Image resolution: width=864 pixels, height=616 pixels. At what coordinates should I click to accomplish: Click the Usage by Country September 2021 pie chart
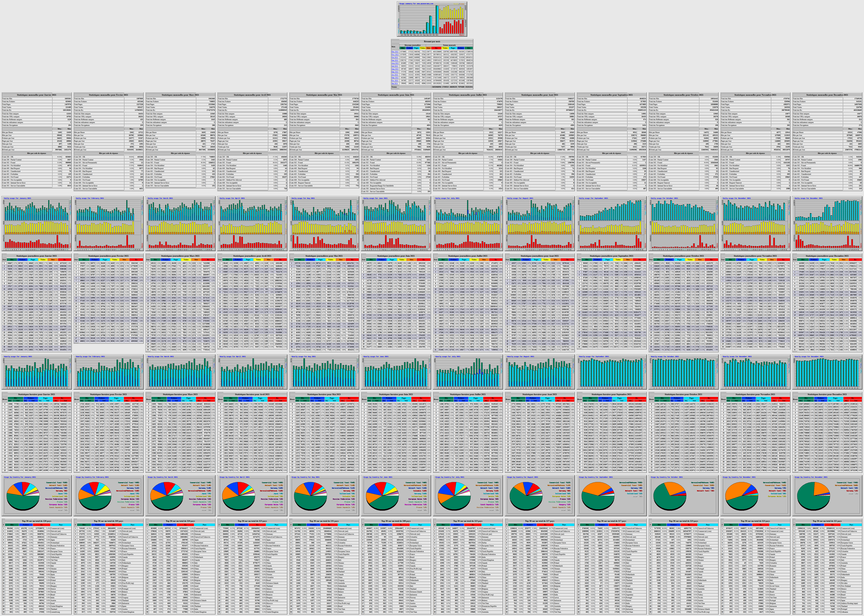(612, 496)
